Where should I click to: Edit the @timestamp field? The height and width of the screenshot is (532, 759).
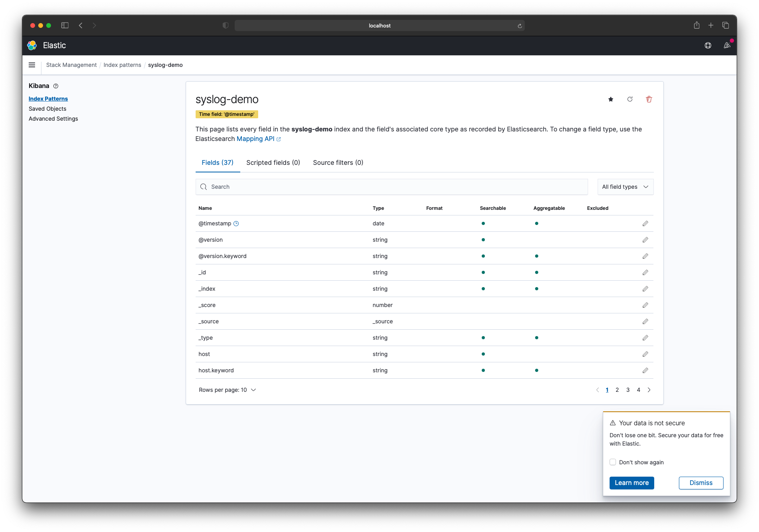(x=645, y=223)
